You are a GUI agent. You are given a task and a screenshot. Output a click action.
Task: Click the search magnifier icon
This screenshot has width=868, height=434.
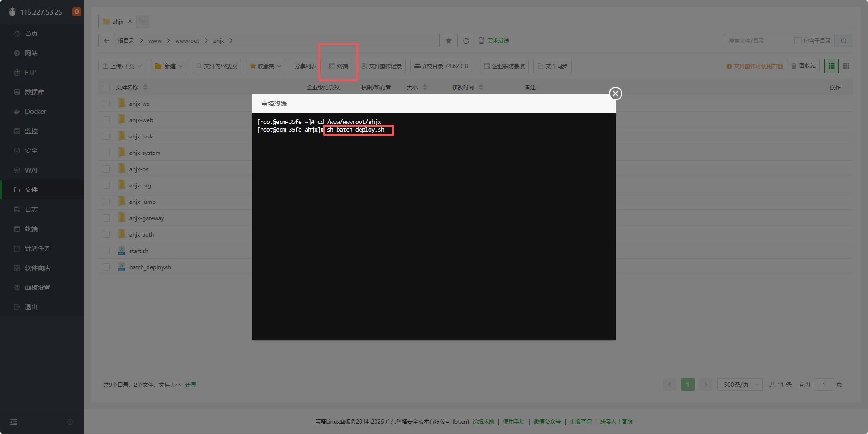(843, 40)
